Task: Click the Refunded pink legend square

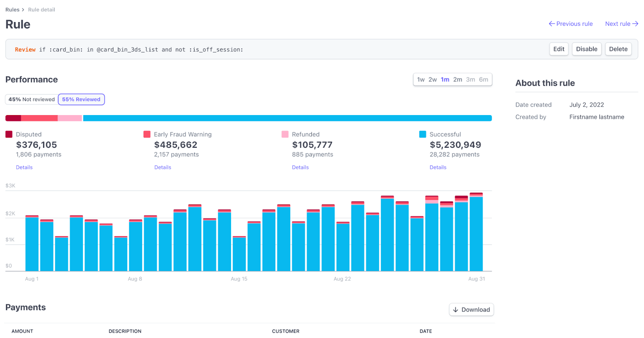Action: pyautogui.click(x=285, y=134)
